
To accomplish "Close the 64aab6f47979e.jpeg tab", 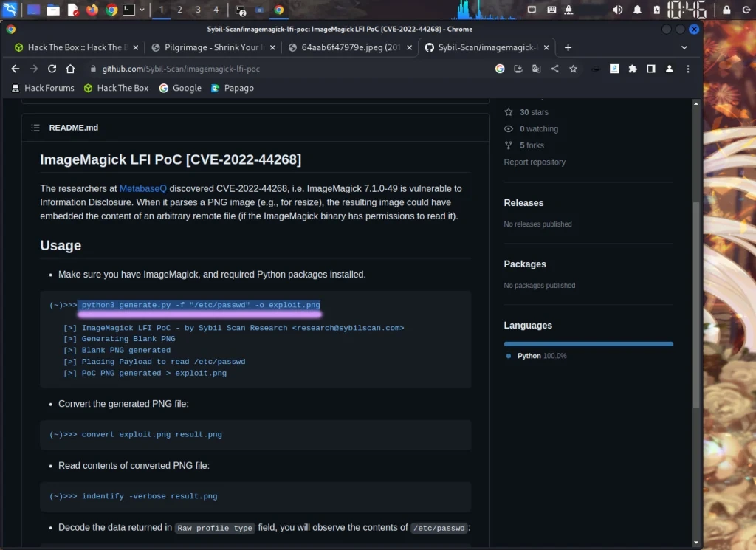I will pos(409,47).
